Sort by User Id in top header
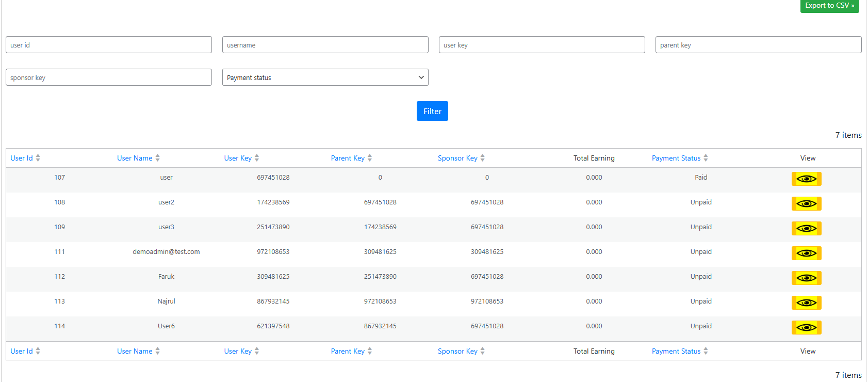This screenshot has height=382, width=868. coord(22,158)
